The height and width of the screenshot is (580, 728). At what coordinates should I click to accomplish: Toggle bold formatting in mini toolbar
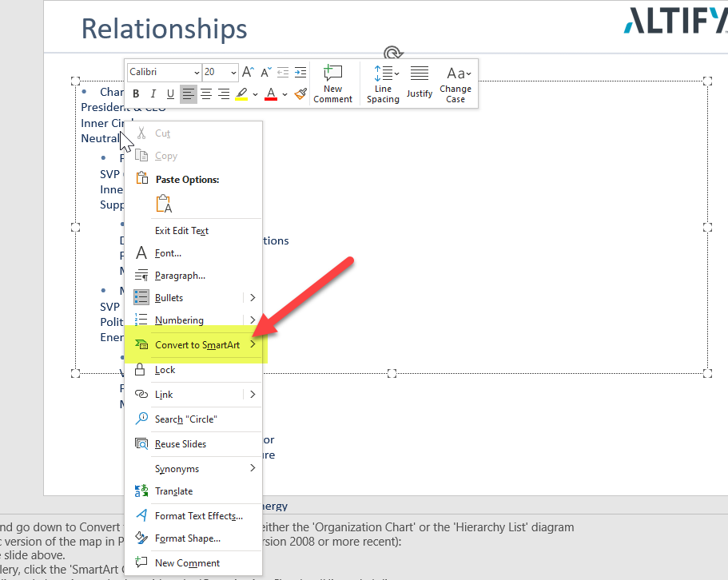(136, 94)
